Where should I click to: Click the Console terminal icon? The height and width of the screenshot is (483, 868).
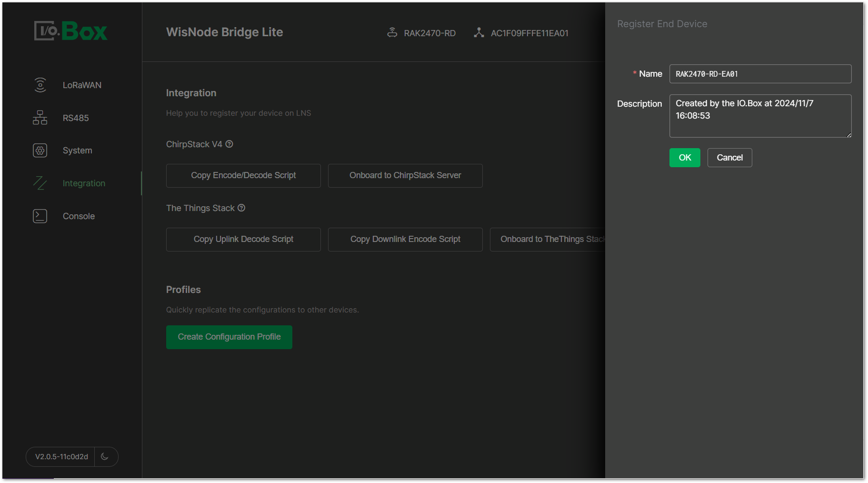coord(40,216)
